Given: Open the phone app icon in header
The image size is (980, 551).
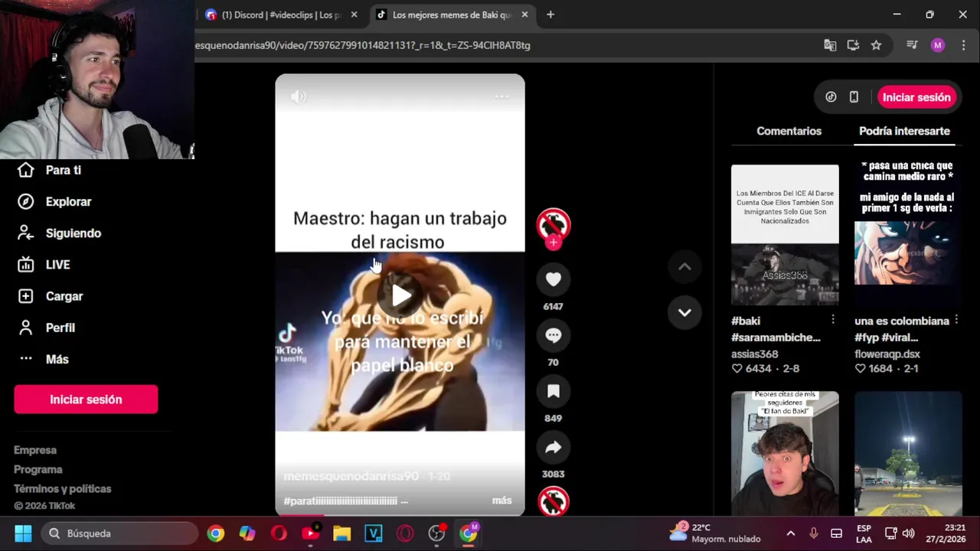Looking at the screenshot, I should tap(854, 97).
